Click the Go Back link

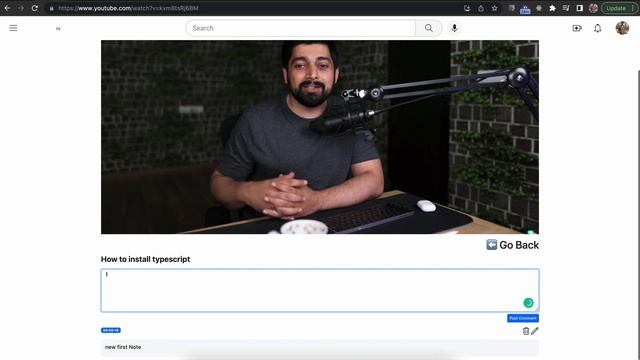[x=513, y=245]
